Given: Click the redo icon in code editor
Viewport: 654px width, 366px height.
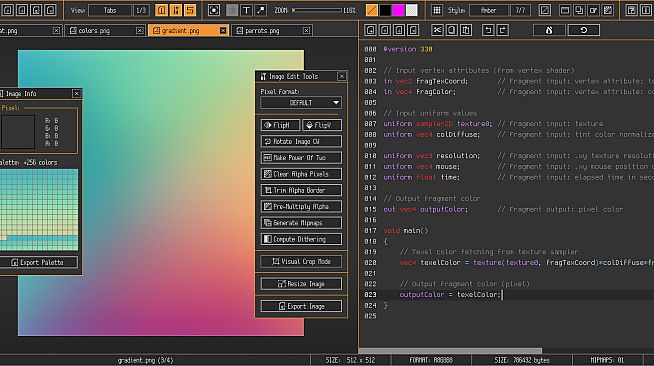Looking at the screenshot, I should pyautogui.click(x=502, y=30).
